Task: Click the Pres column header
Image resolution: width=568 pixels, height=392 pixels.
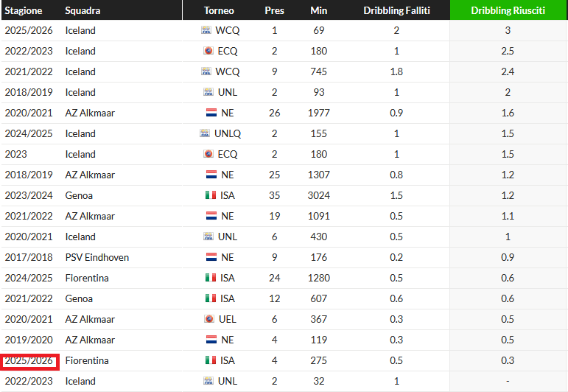Action: pos(274,11)
